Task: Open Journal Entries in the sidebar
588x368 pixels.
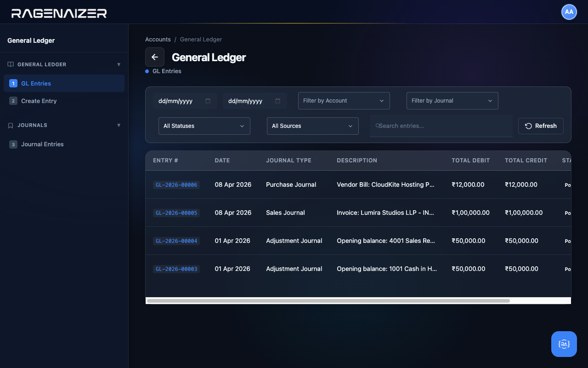Action: [64, 144]
